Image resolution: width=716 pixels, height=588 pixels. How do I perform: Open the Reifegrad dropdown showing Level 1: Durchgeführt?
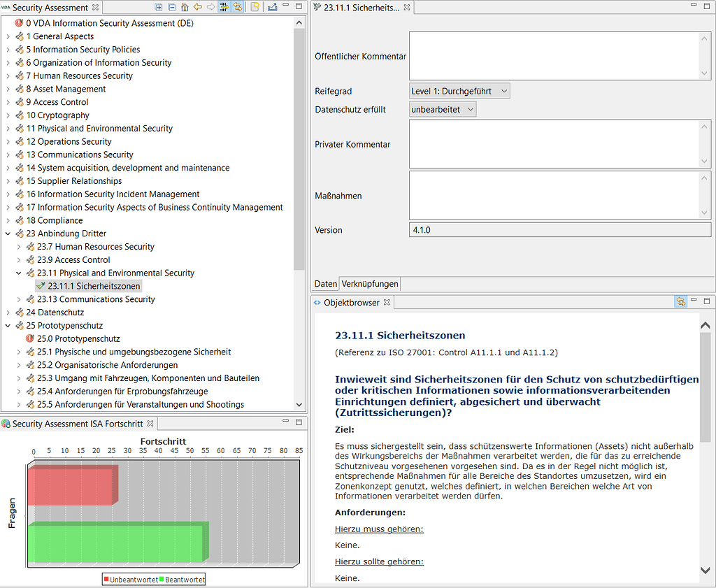click(x=459, y=90)
